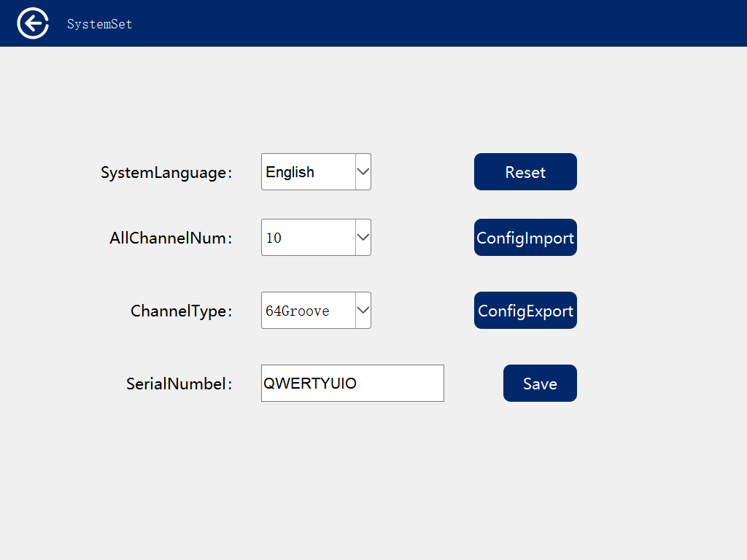Click the ConfigExport button
The width and height of the screenshot is (747, 560).
coord(525,311)
